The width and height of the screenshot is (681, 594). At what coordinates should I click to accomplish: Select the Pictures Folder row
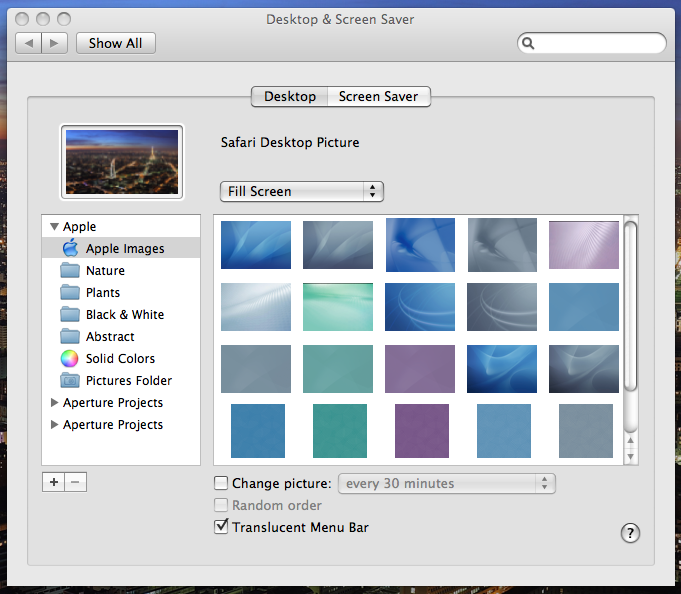(121, 380)
